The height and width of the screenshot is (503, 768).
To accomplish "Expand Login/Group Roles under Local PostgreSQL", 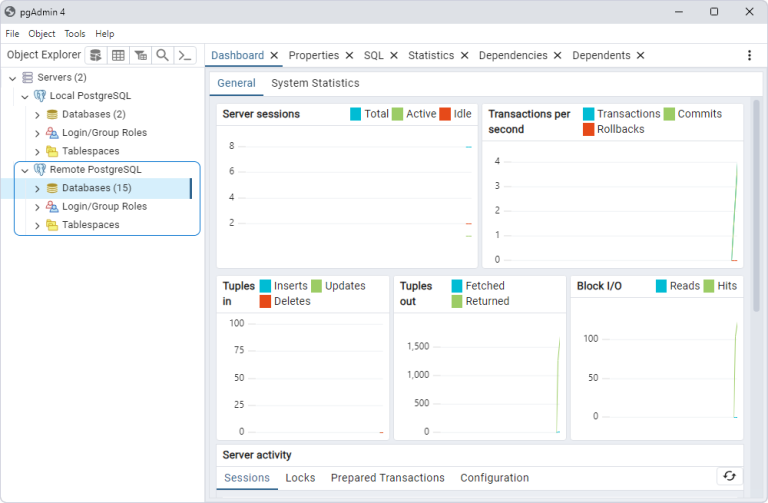I will tap(37, 133).
